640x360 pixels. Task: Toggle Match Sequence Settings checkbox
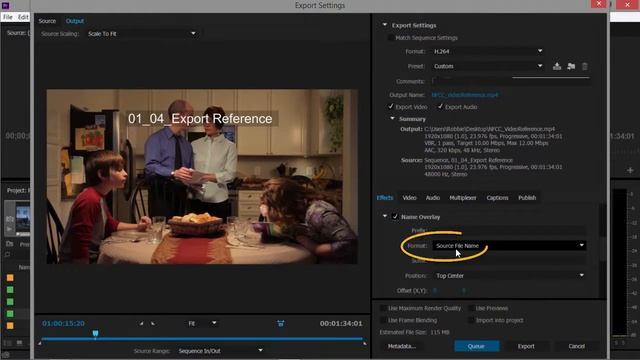point(391,38)
